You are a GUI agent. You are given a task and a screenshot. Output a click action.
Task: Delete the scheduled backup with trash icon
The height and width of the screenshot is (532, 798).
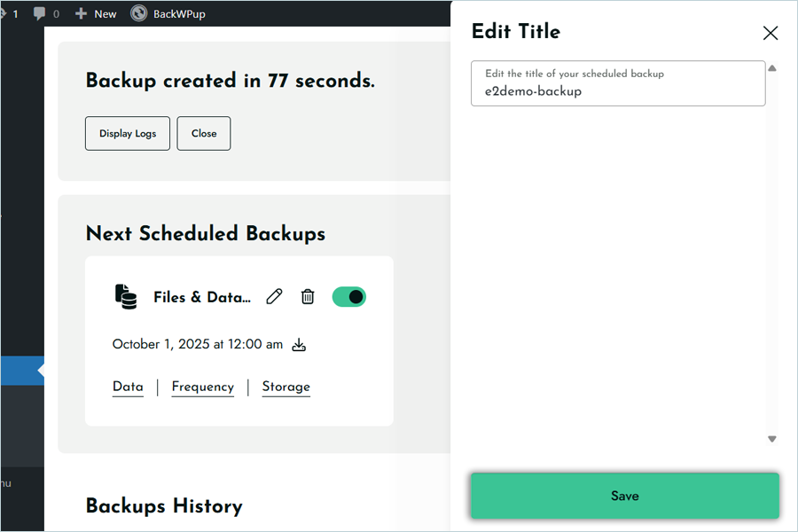(x=308, y=297)
